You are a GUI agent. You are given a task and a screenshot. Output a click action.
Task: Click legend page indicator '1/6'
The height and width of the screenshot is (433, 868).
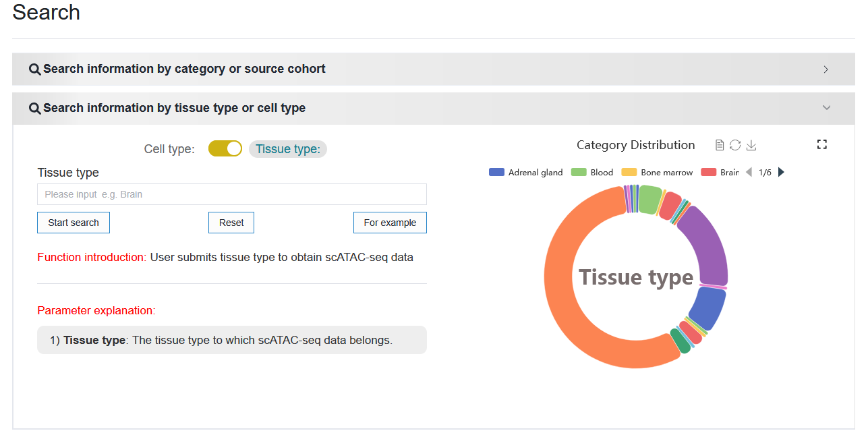coord(765,173)
